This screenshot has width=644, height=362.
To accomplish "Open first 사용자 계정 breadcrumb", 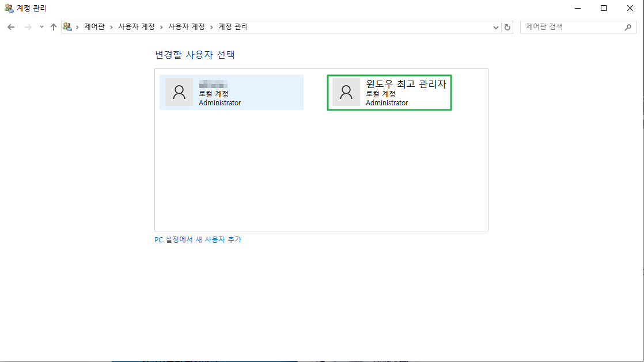I will [x=137, y=26].
